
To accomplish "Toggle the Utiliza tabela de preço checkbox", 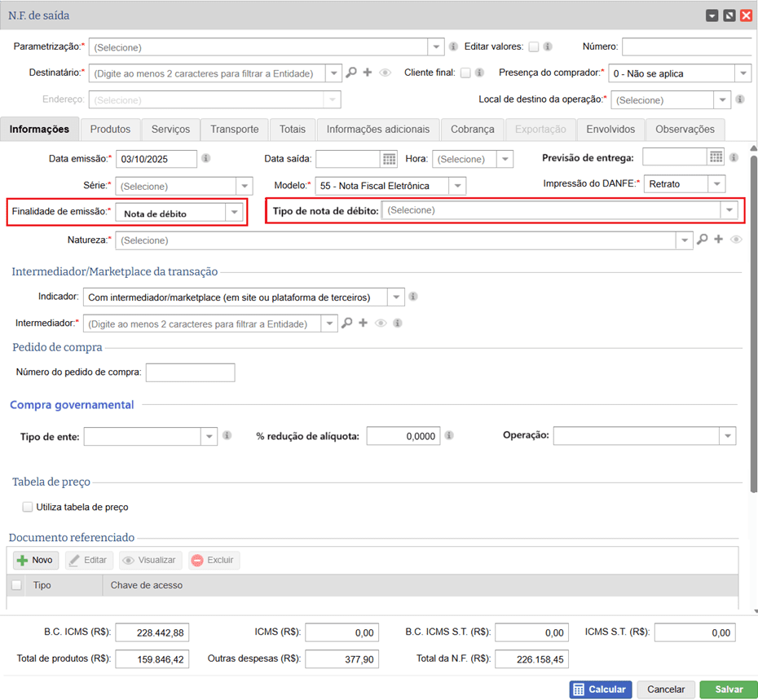I will point(28,507).
